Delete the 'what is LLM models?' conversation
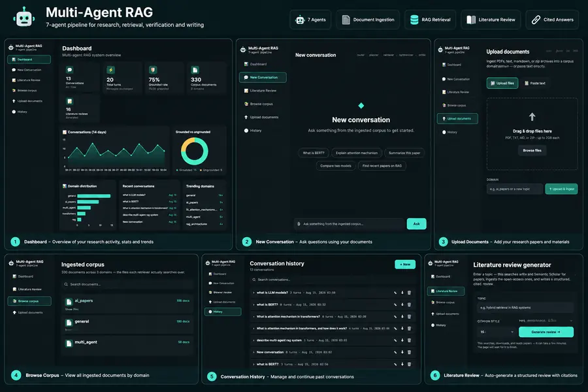 [x=409, y=293]
